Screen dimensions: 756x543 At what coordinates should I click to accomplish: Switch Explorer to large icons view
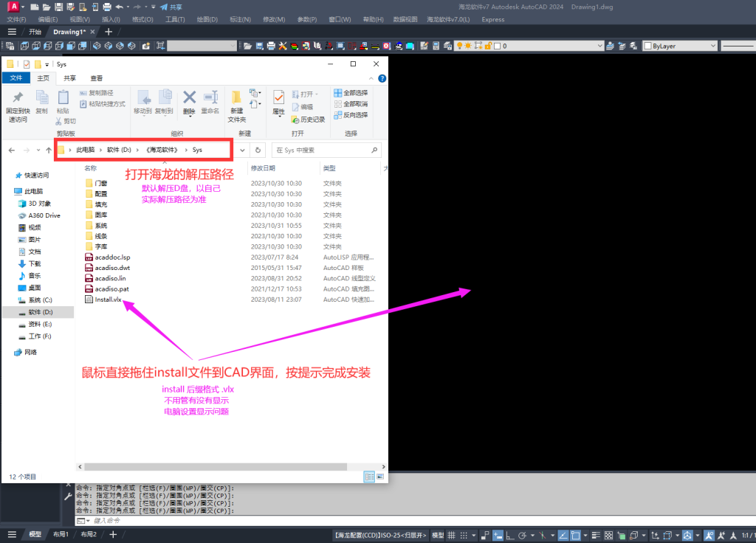pos(380,477)
